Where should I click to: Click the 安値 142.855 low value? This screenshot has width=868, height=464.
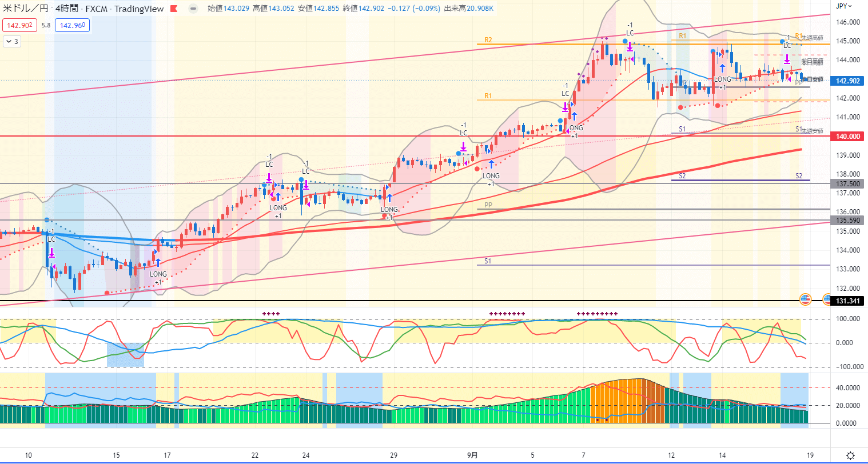point(318,9)
